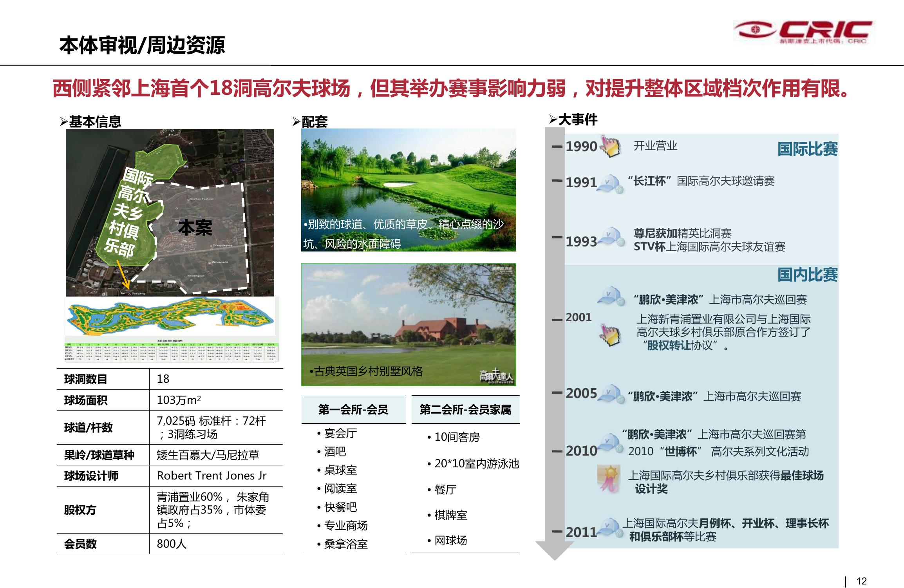Click the golf cap icon beside 2010

coord(610,443)
